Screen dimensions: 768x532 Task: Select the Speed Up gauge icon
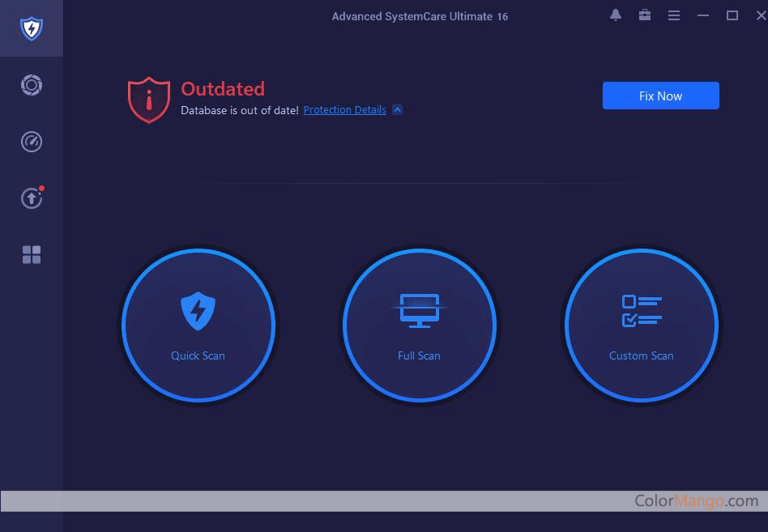pos(31,142)
